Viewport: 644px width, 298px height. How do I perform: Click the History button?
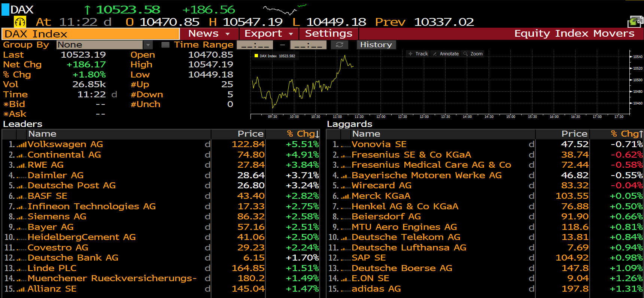point(376,45)
